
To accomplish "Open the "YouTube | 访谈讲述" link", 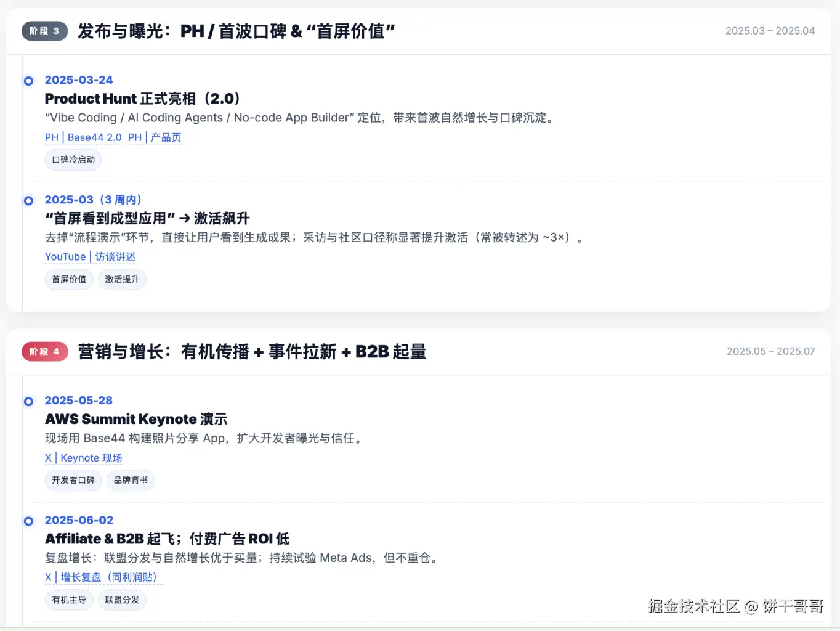I will point(90,257).
